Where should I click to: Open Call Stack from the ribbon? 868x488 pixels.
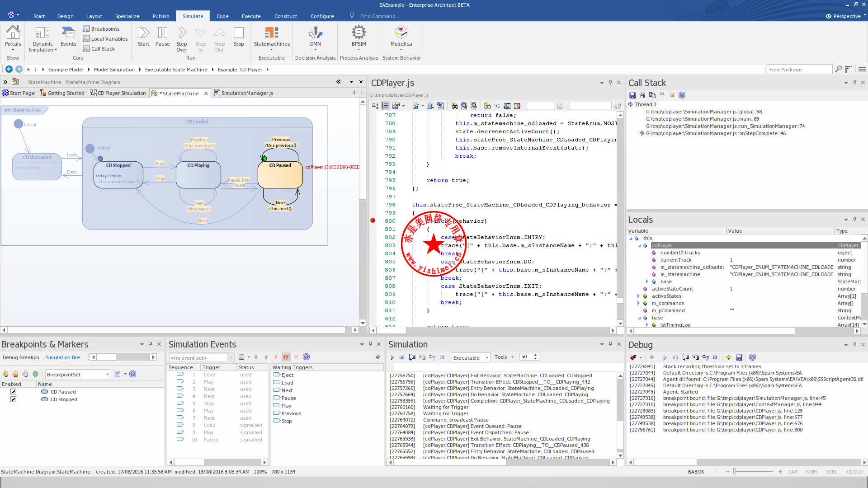click(99, 49)
